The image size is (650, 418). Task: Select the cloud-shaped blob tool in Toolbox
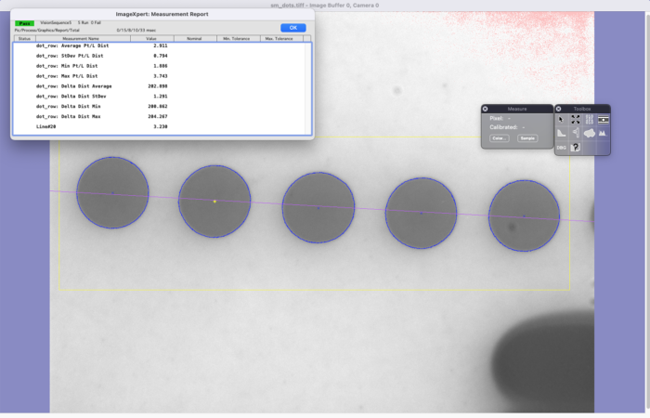point(589,133)
